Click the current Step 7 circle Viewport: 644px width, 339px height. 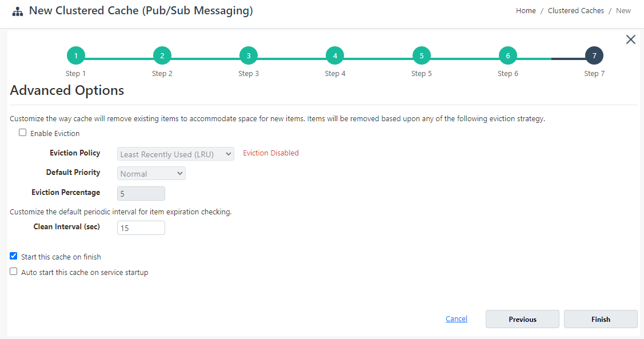click(594, 55)
